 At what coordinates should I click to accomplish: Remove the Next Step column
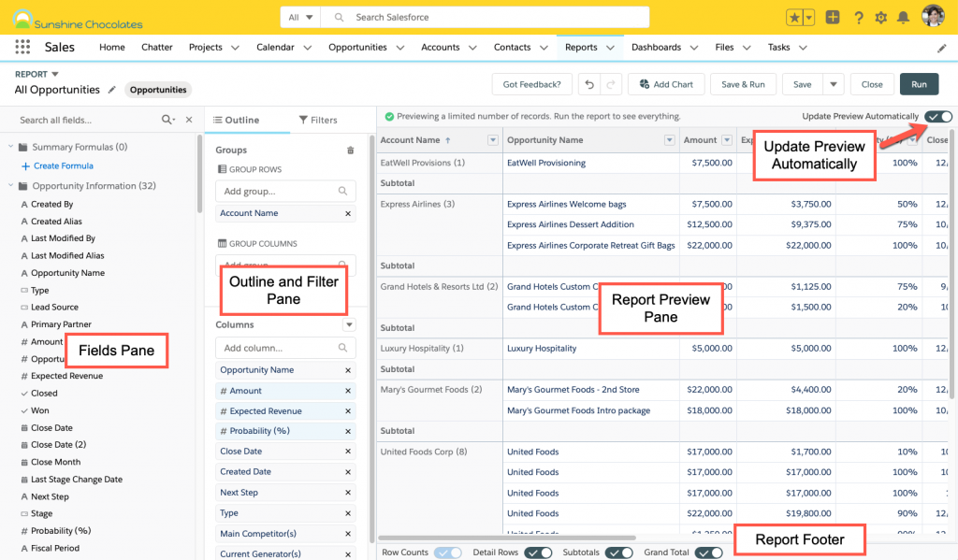[348, 493]
